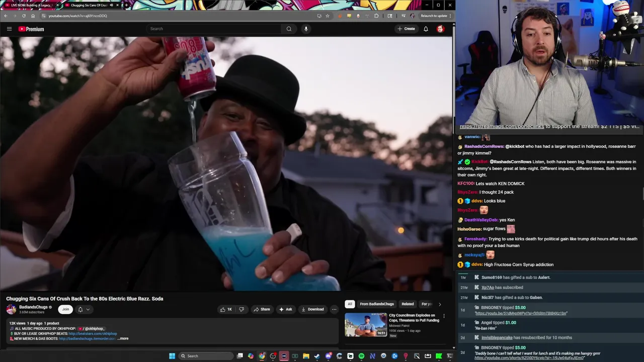This screenshot has width=644, height=362.
Task: Select the Related filter chip
Action: 408,304
